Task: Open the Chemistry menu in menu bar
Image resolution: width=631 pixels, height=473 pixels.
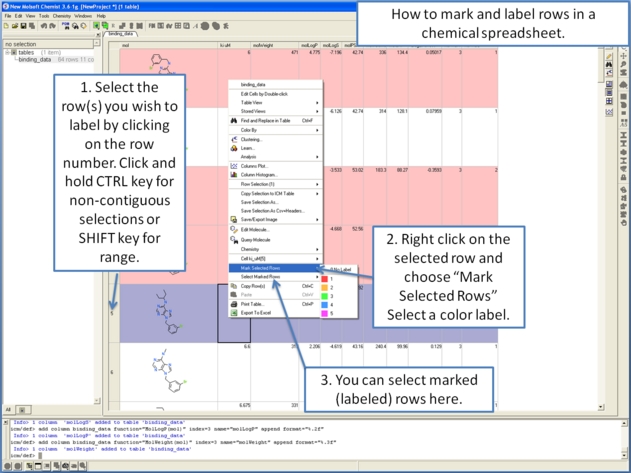Action: [x=61, y=16]
